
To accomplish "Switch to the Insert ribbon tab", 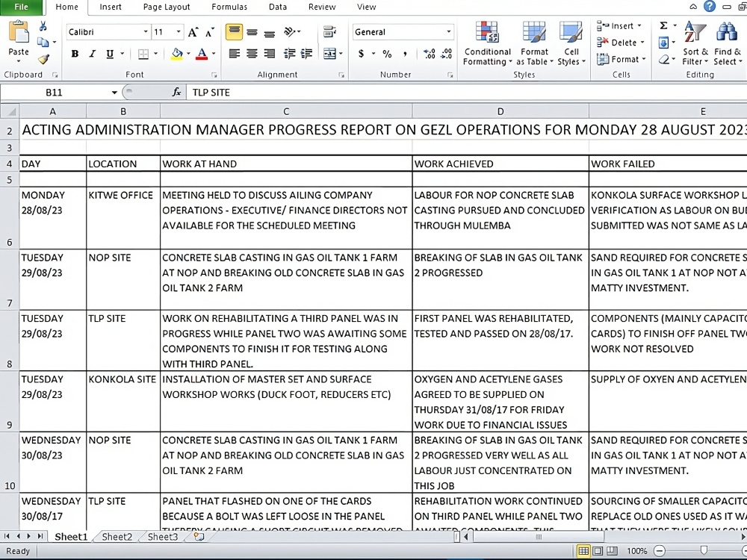I will tap(110, 7).
